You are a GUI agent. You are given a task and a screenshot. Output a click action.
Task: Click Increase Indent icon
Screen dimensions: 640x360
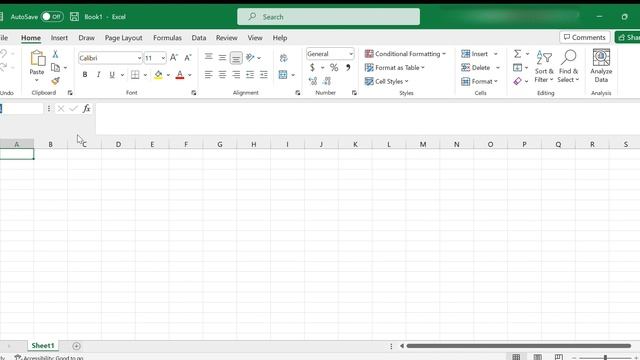(264, 75)
